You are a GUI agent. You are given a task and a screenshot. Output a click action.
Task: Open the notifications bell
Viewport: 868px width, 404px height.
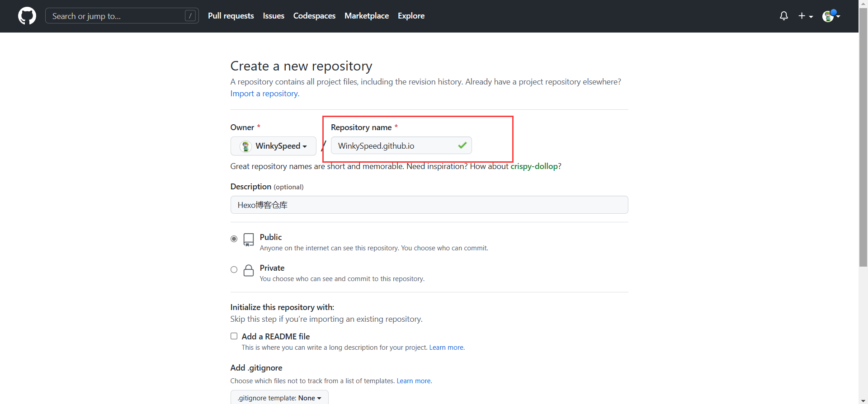pos(784,16)
